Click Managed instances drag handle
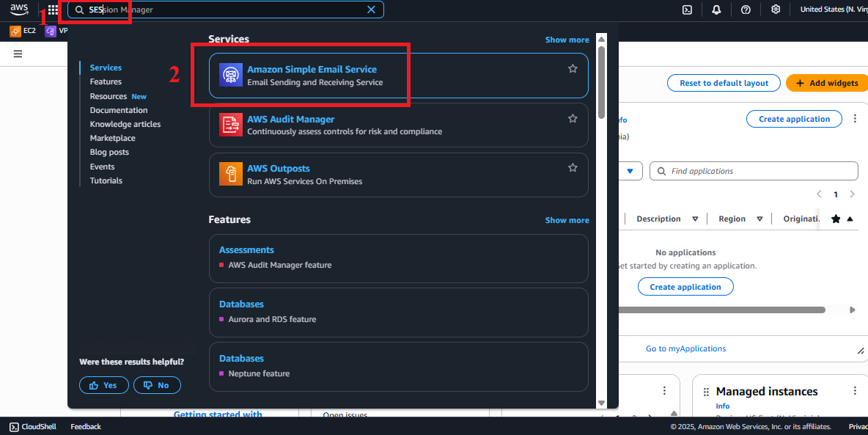Viewport: 868px width, 435px height. point(706,392)
